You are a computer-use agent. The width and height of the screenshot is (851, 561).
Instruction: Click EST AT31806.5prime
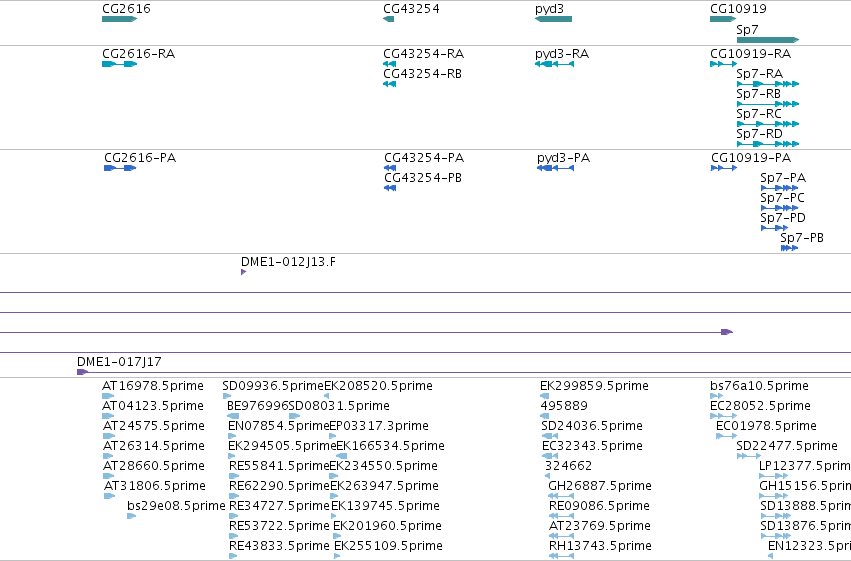[110, 496]
